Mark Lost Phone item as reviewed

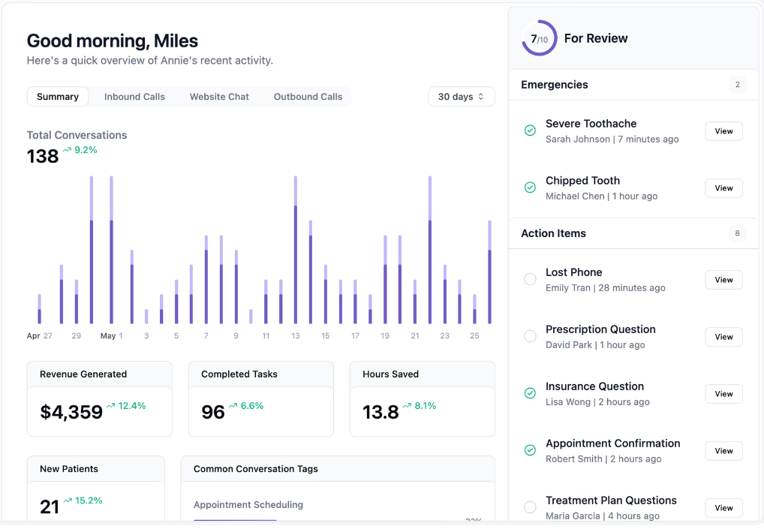pyautogui.click(x=530, y=279)
